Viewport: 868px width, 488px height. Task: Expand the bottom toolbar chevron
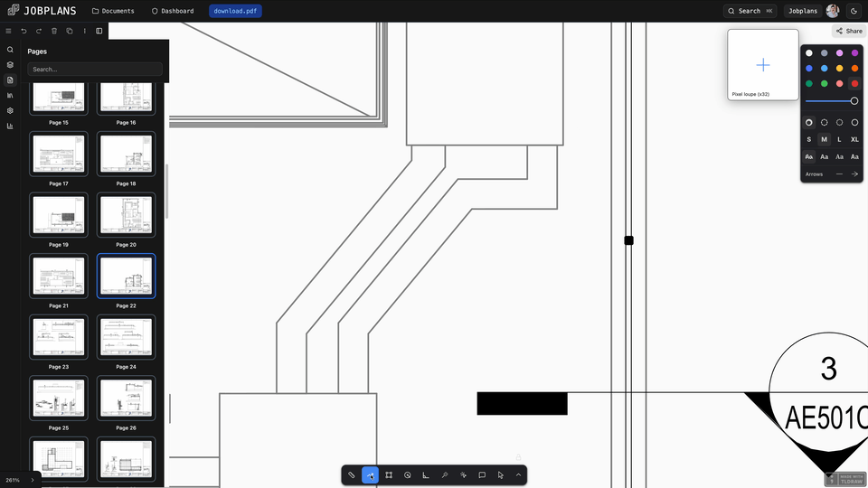(x=518, y=474)
